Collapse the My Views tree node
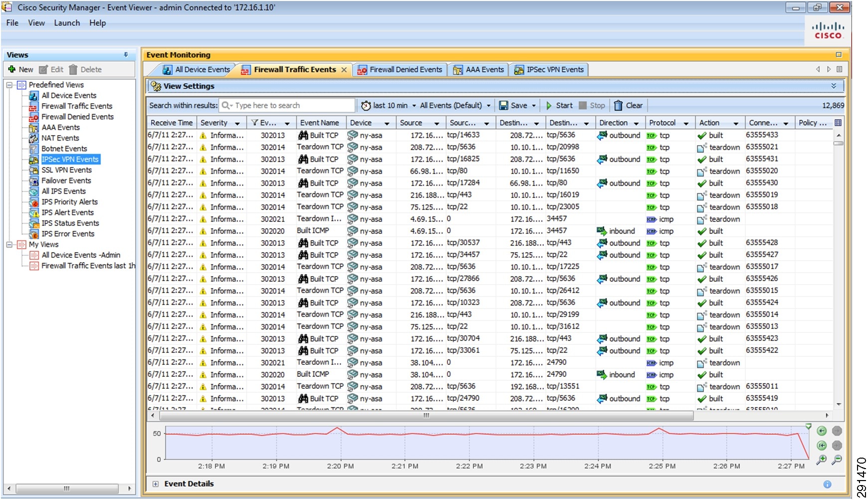Image resolution: width=868 pixels, height=500 pixels. (9, 244)
